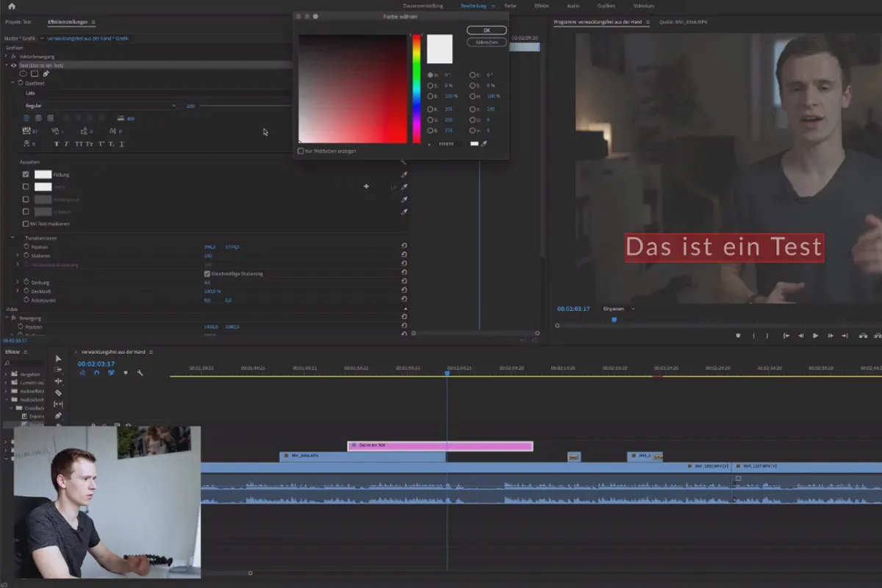Select the pink 'Das ist ein Test' timeline clip
The image size is (882, 588).
(x=440, y=445)
